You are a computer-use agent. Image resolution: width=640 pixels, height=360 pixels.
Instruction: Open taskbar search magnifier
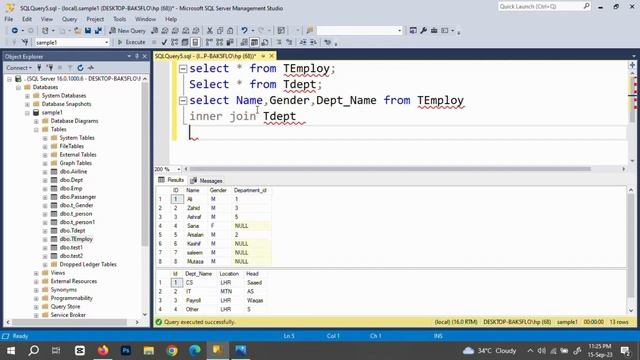click(34, 350)
